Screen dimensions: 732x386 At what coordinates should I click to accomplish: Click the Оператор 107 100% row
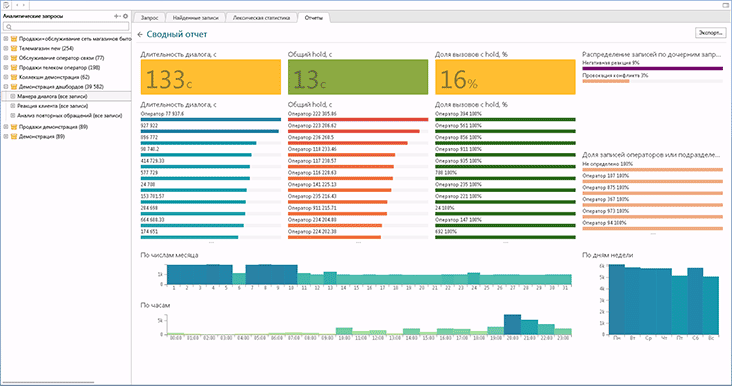653,178
